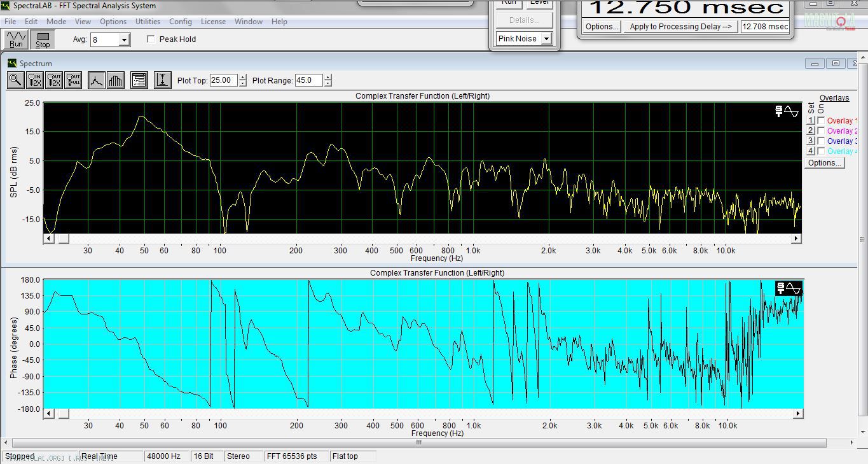Turn on the Overlay 2 checkbox
Screen dimensions: 868x464
[821, 131]
